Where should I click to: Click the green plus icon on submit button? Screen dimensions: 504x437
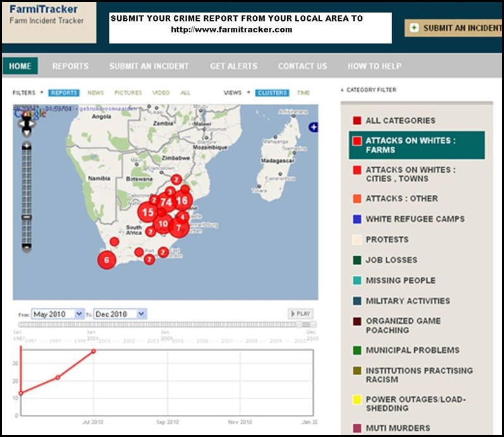[x=414, y=28]
